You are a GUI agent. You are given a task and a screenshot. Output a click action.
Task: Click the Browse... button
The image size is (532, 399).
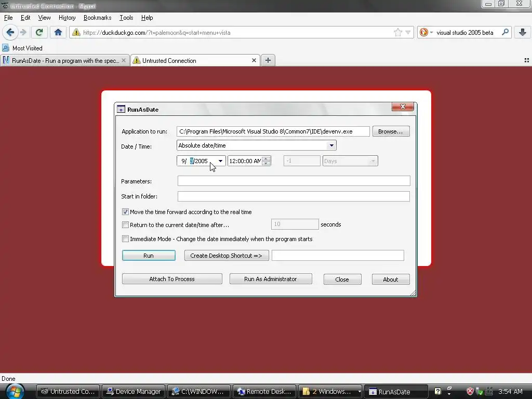(x=391, y=131)
